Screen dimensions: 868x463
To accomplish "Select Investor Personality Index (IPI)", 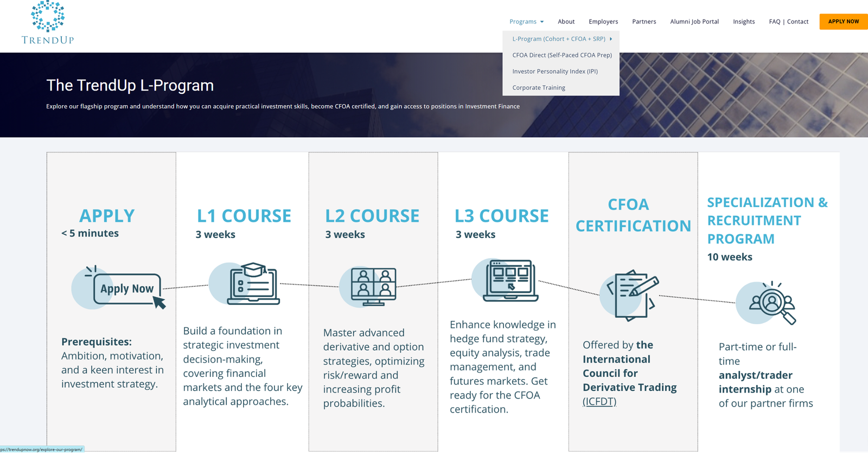I will [555, 72].
